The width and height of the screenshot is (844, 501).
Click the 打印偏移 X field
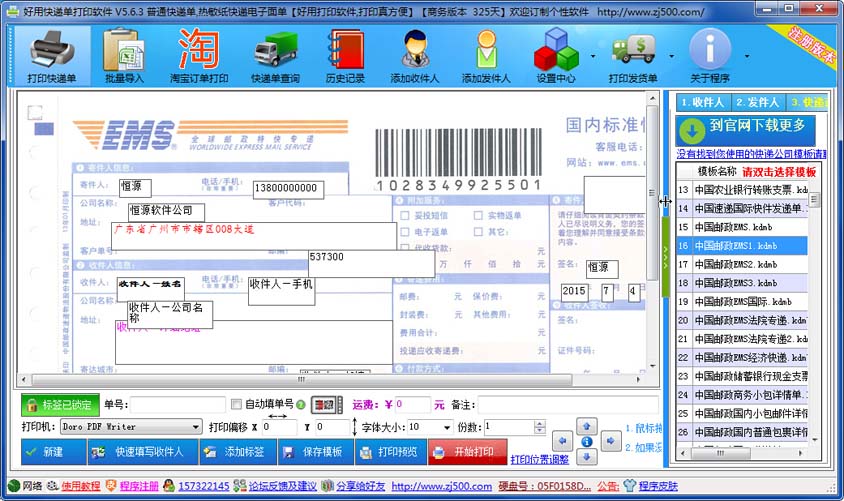pos(279,427)
